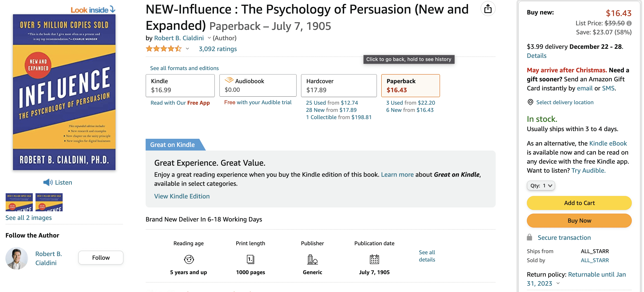644x292 pixels.
Task: Select the Kindle format option
Action: 180,85
